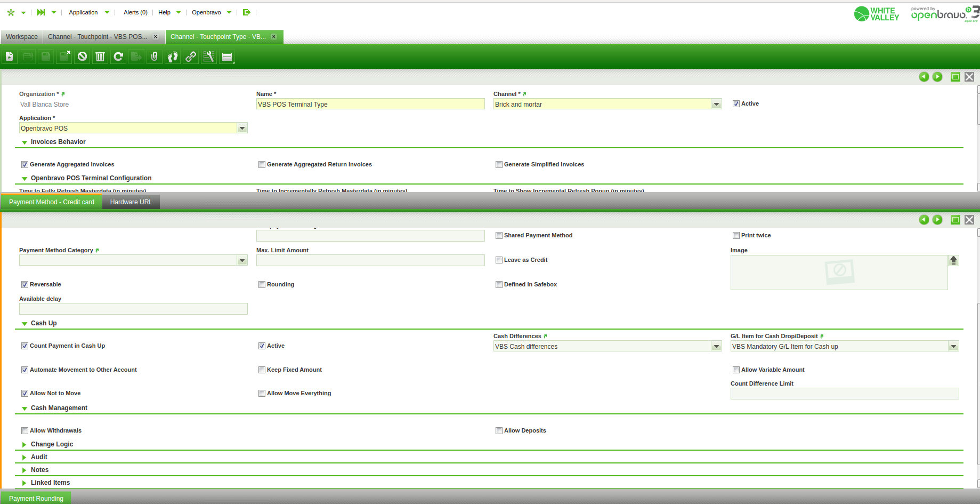The height and width of the screenshot is (504, 980).
Task: Click the image upload arrow icon
Action: tap(953, 260)
